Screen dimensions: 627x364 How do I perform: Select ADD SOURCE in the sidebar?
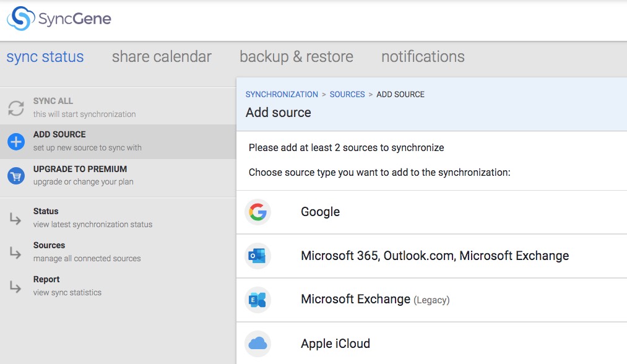click(x=118, y=142)
